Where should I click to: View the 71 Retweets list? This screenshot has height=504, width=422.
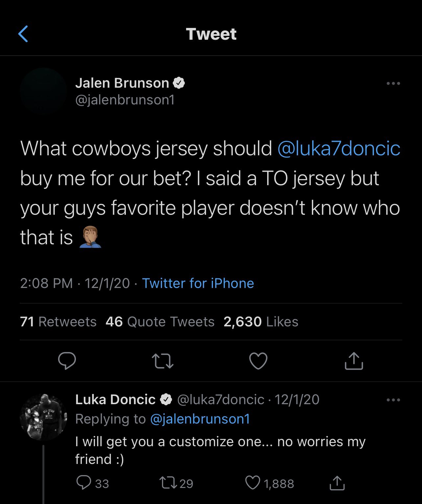(x=58, y=322)
